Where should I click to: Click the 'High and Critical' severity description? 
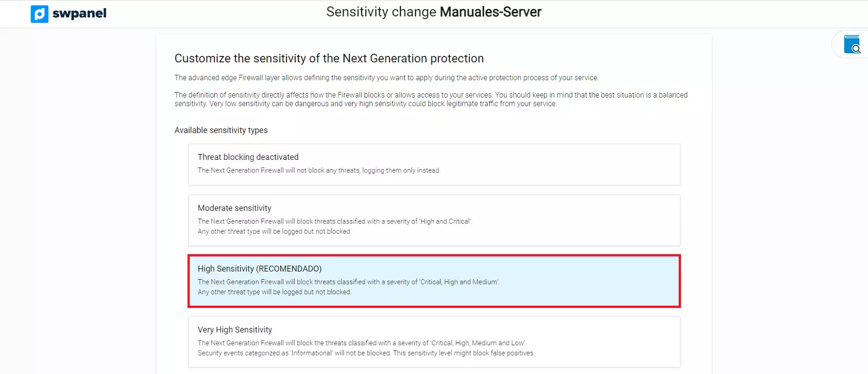tap(335, 221)
